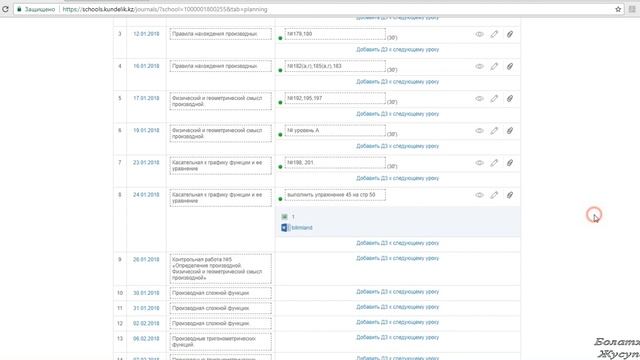The height and width of the screenshot is (360, 640).
Task: Edit homework field '№192,195,197'
Action: pyautogui.click(x=335, y=98)
